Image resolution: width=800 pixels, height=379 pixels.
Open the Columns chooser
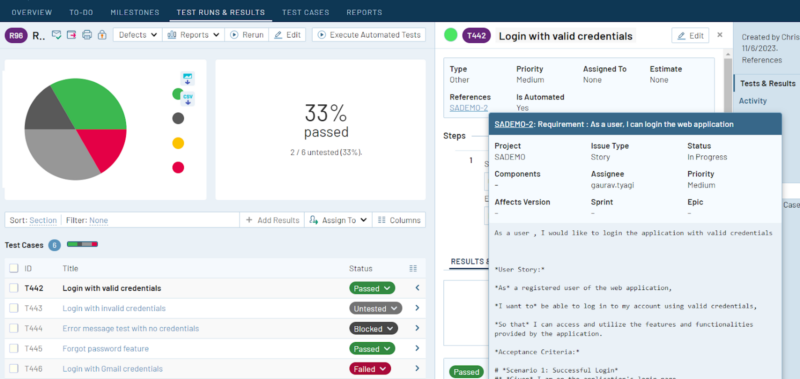pos(399,220)
